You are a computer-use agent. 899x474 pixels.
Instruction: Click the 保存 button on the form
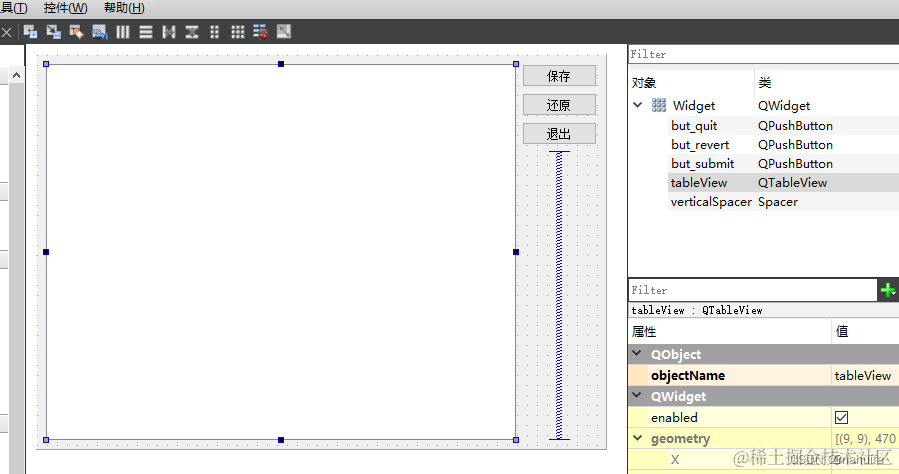coord(559,76)
